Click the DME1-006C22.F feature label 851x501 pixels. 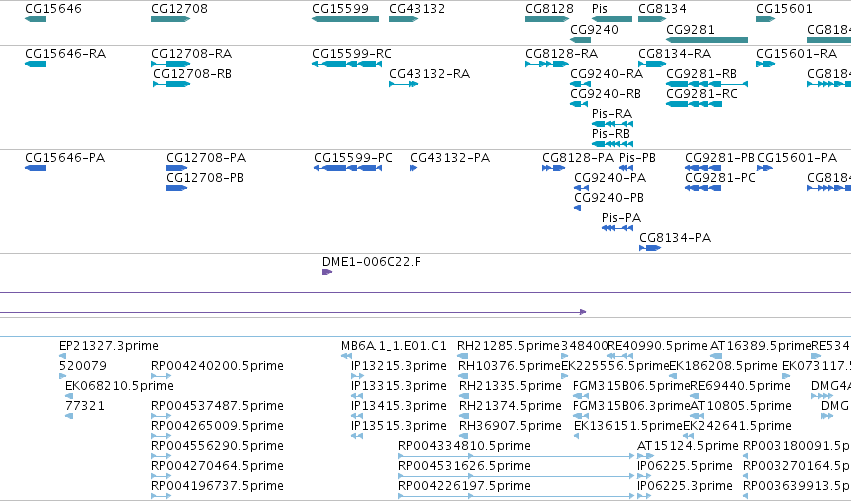point(371,262)
